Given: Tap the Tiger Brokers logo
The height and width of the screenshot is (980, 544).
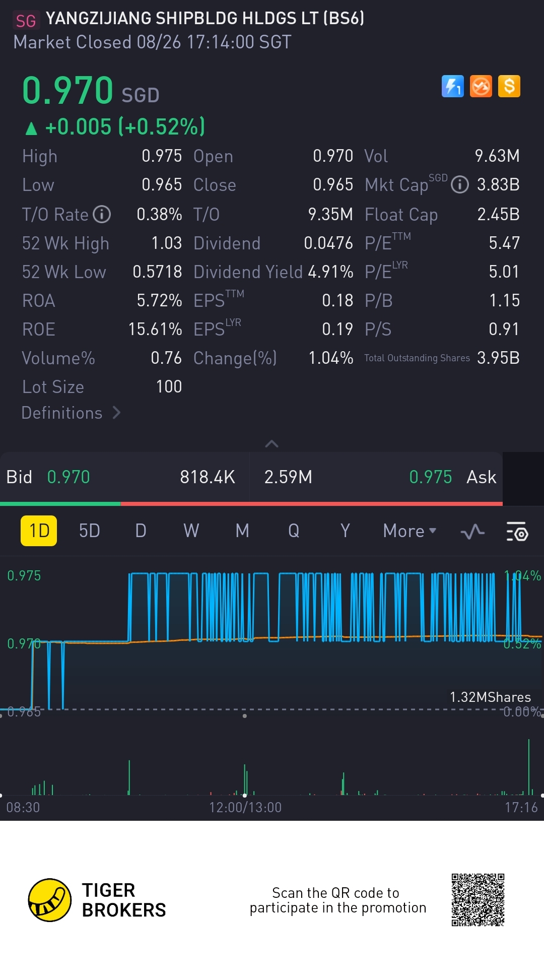Looking at the screenshot, I should [x=49, y=900].
